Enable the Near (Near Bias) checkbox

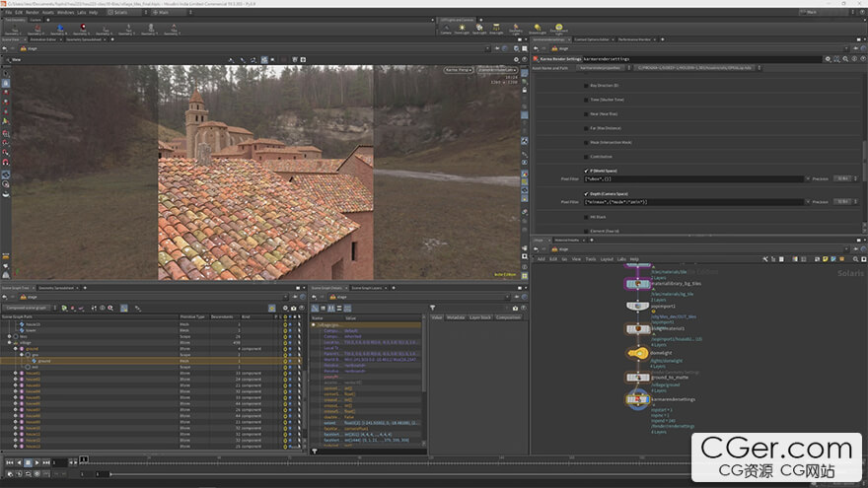586,114
